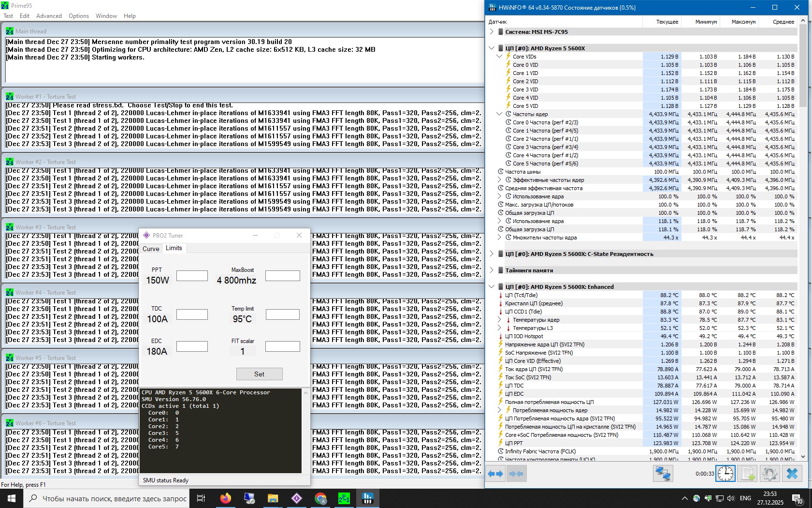Click Worker #3 Torture Test window icon
Image resolution: width=812 pixels, height=508 pixels.
click(10, 227)
